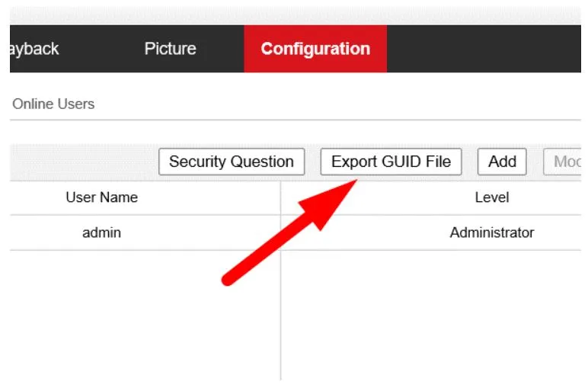Click the dark bar between Playback and Picture

pos(101,49)
